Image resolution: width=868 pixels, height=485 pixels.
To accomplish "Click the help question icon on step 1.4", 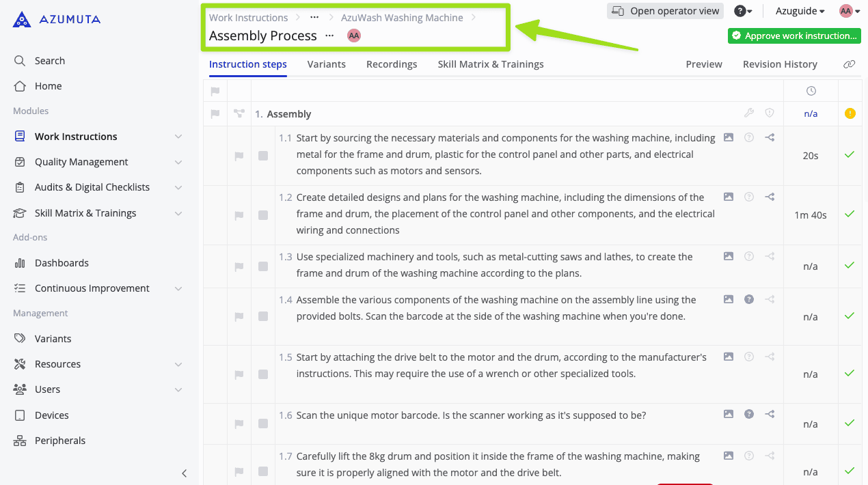I will click(749, 299).
